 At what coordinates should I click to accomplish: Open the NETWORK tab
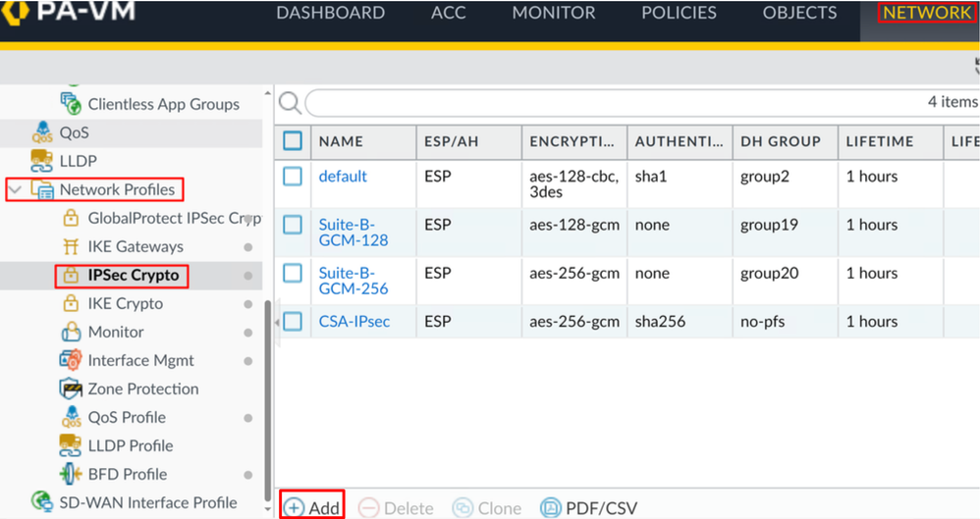(x=927, y=13)
